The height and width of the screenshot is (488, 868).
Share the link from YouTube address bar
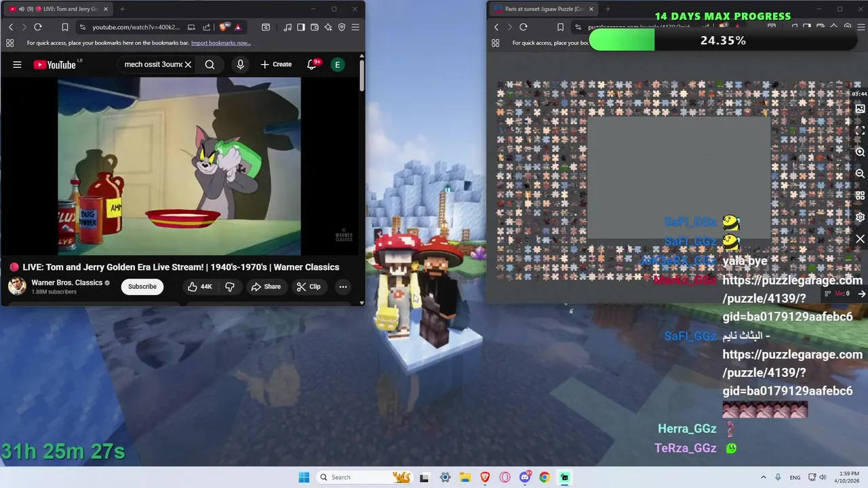point(206,27)
